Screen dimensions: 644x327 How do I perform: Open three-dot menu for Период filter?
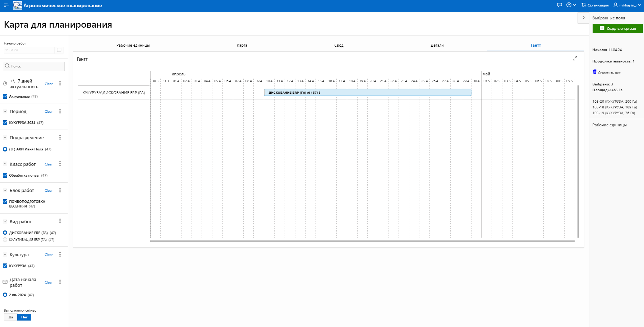point(60,111)
